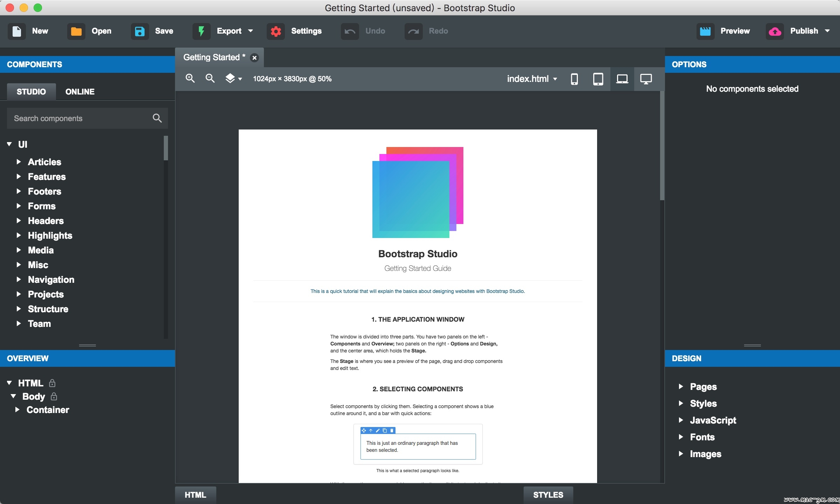Expand the Features category
Screen dimensions: 840x504
click(19, 176)
